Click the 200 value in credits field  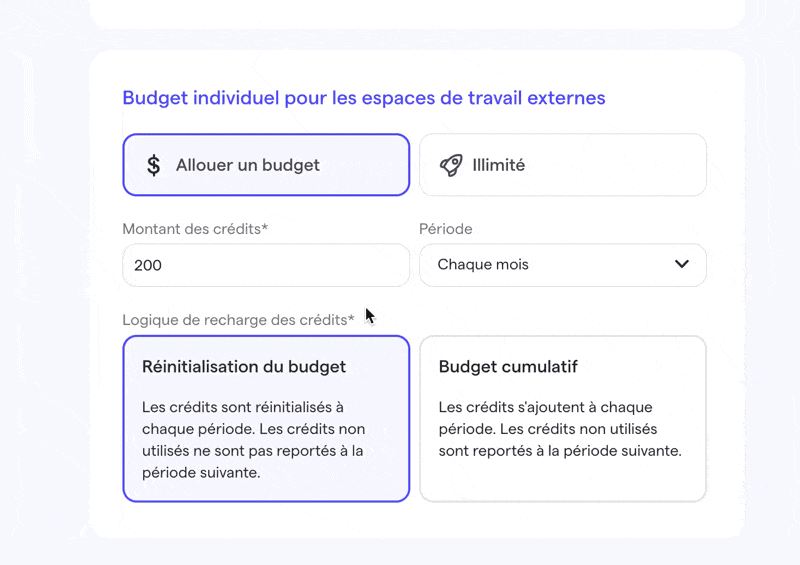tap(148, 265)
